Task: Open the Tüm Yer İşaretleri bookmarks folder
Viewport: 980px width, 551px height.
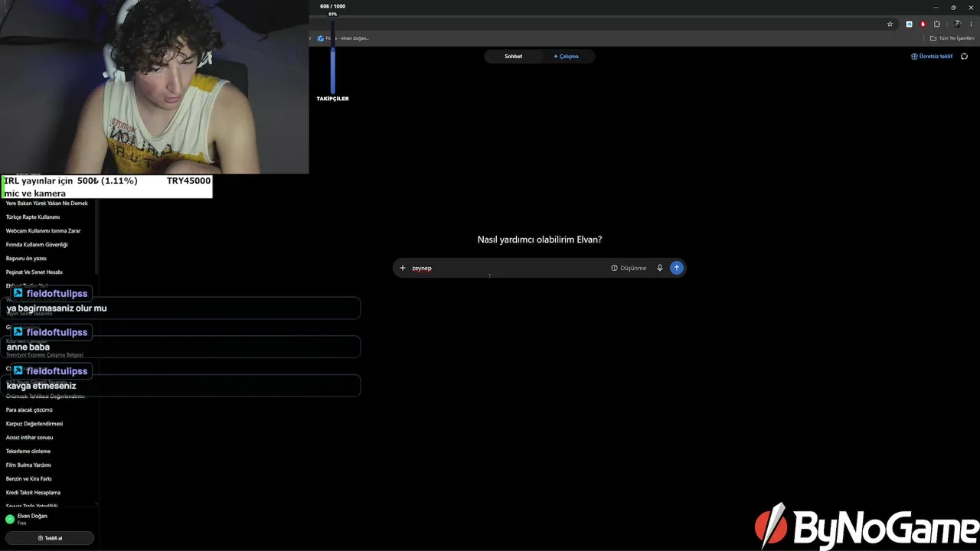Action: coord(952,38)
